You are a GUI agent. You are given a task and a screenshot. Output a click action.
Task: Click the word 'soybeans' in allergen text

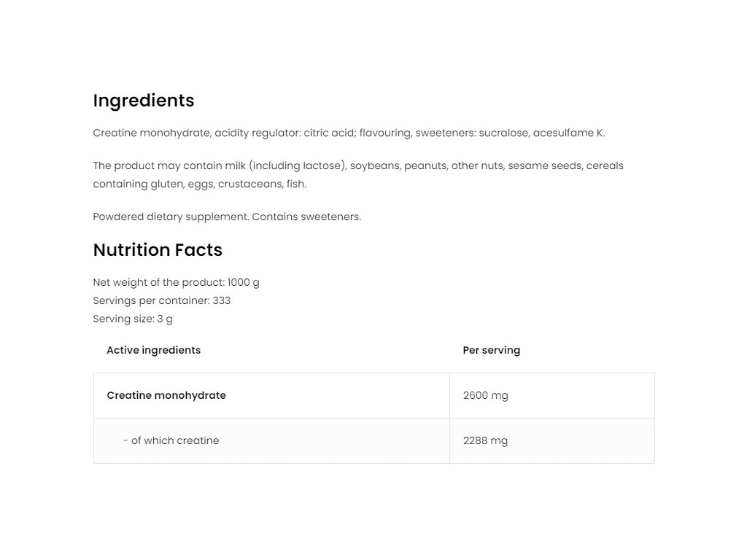tap(374, 166)
